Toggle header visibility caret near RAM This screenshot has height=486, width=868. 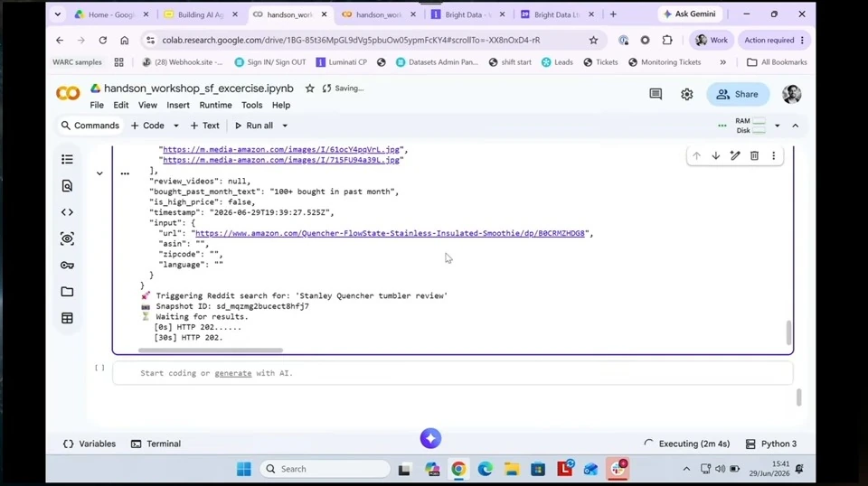(x=796, y=126)
